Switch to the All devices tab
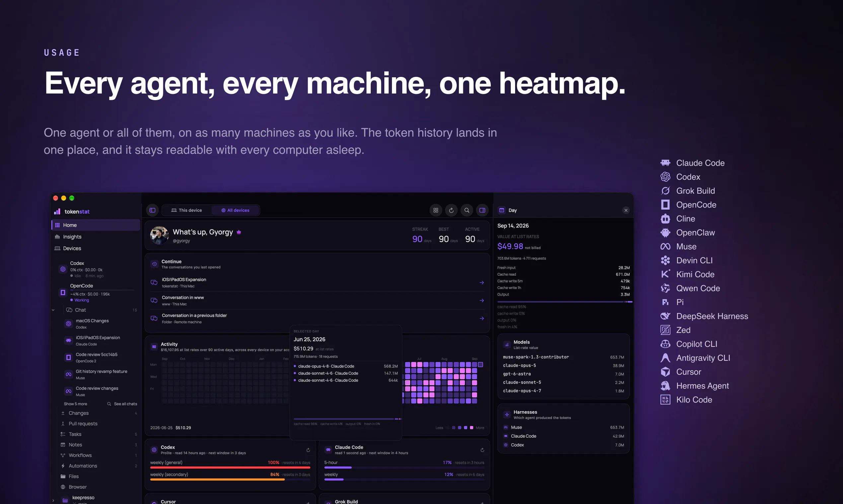 pos(236,210)
